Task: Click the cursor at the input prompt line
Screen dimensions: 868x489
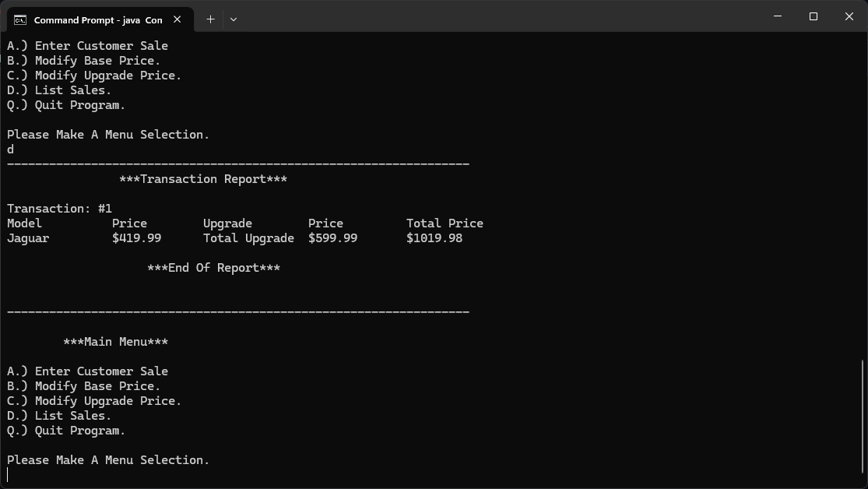Action: click(x=9, y=474)
